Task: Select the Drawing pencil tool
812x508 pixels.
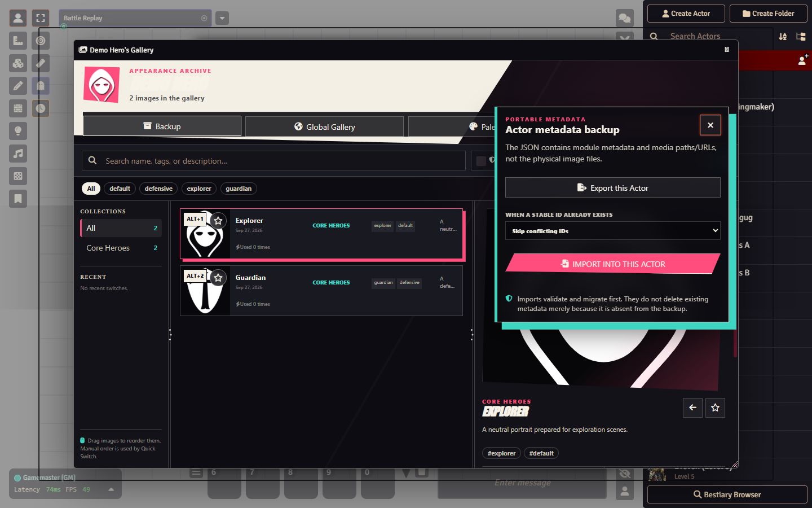Action: click(18, 86)
